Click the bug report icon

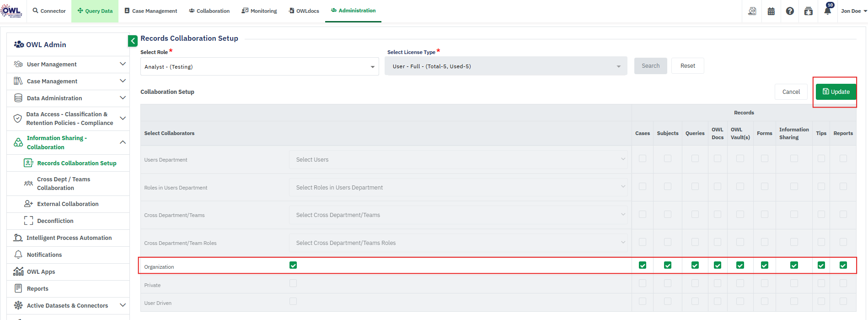click(x=809, y=11)
